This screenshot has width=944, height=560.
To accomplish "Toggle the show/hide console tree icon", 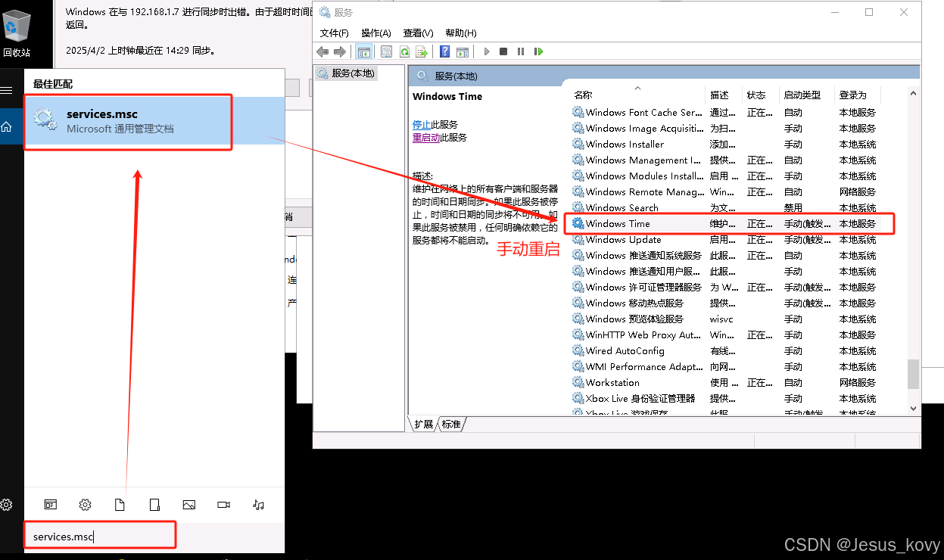I will (x=364, y=51).
